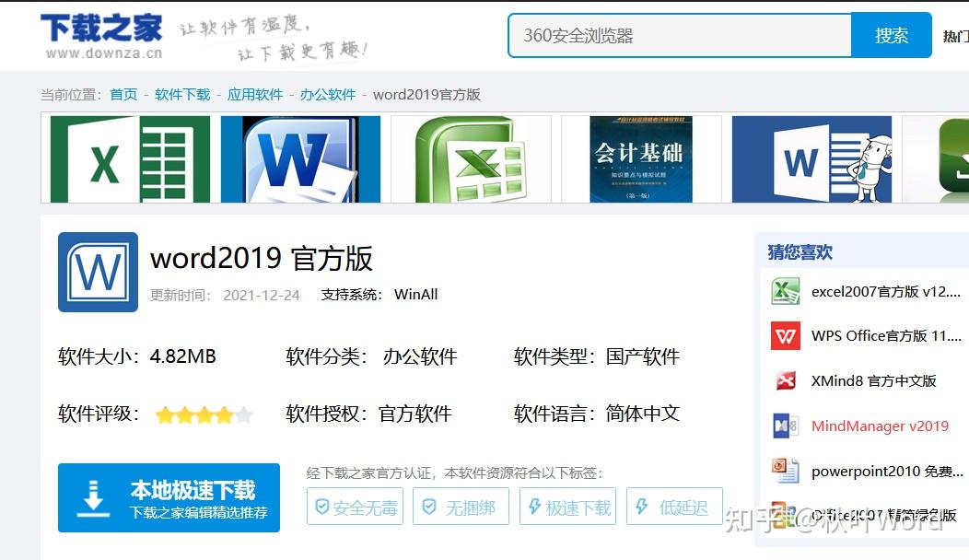Click the 支持系统 WinAll text

(379, 295)
